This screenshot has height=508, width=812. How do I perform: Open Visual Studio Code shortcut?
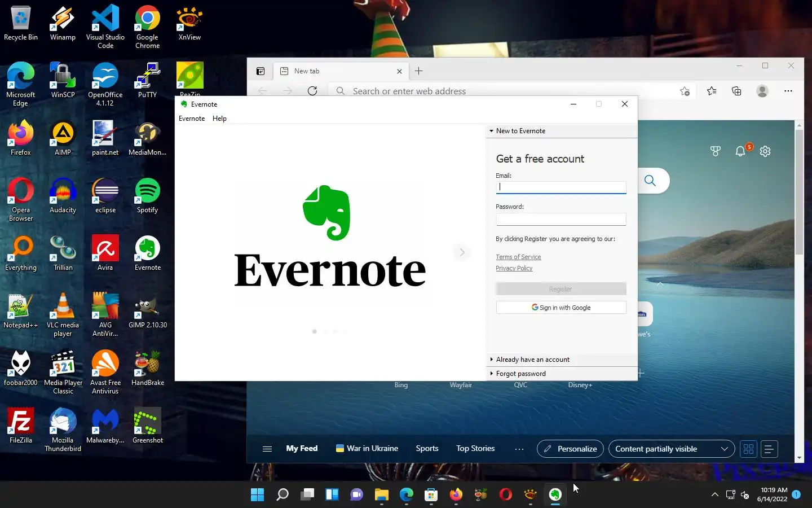pos(105,27)
